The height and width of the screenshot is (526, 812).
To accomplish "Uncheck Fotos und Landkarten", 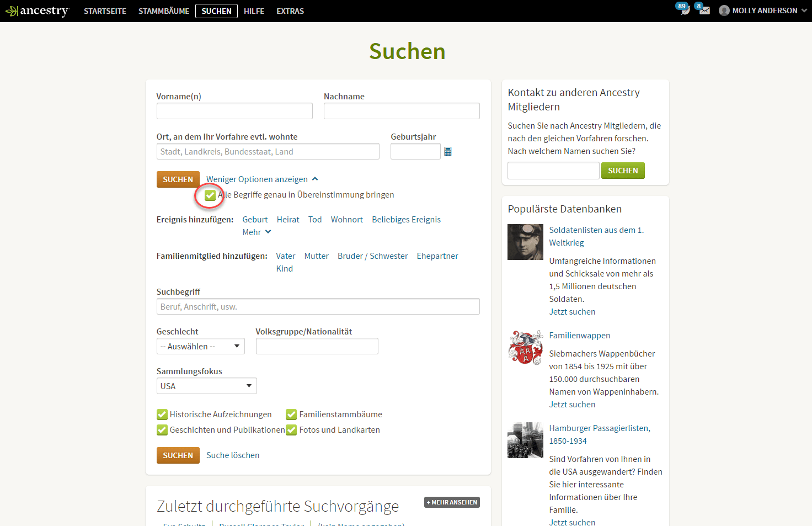I will pyautogui.click(x=291, y=430).
